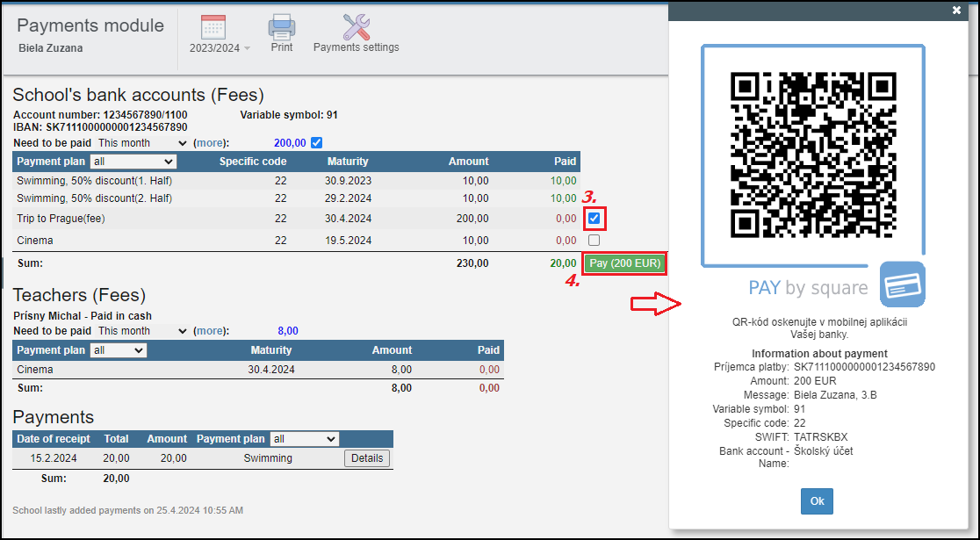This screenshot has height=540, width=980.
Task: Click 'Variable symbol: 91' beside Account number
Action: point(289,116)
